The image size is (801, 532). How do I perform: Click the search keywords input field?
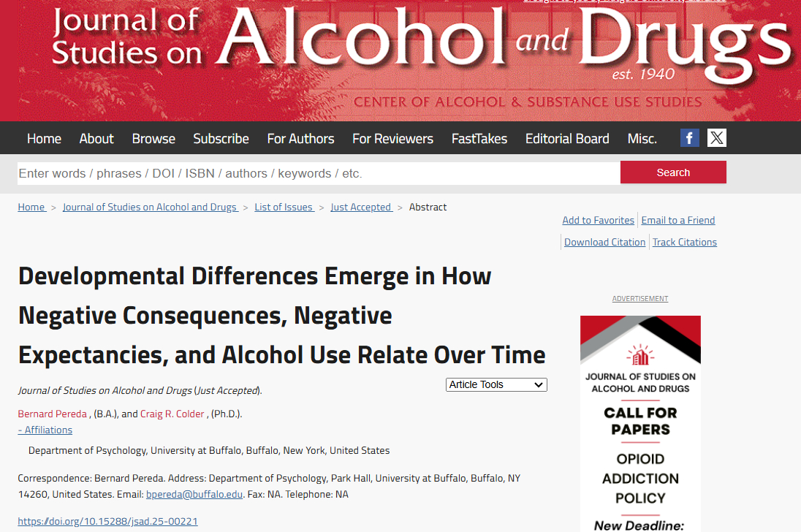click(x=318, y=173)
